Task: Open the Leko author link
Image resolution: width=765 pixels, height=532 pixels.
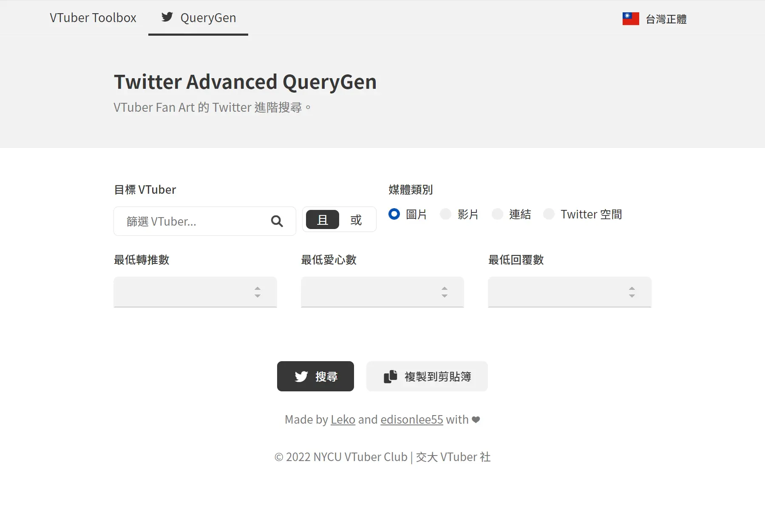Action: pyautogui.click(x=343, y=420)
